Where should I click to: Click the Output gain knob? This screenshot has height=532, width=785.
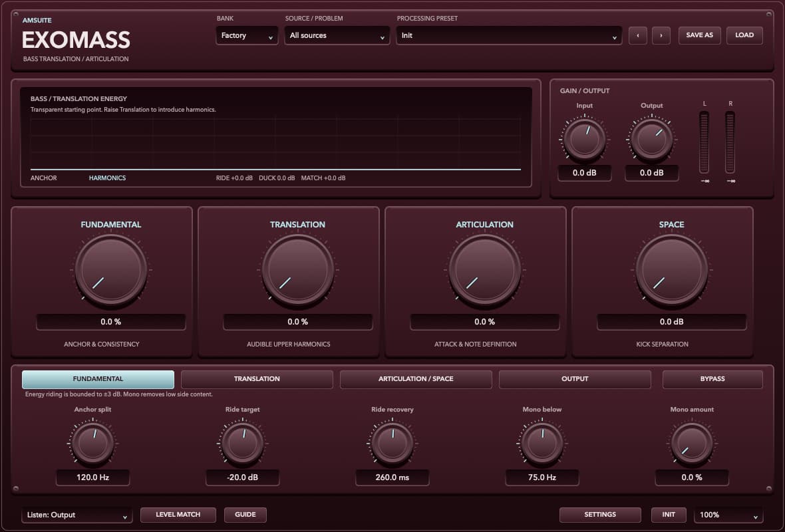pyautogui.click(x=651, y=138)
